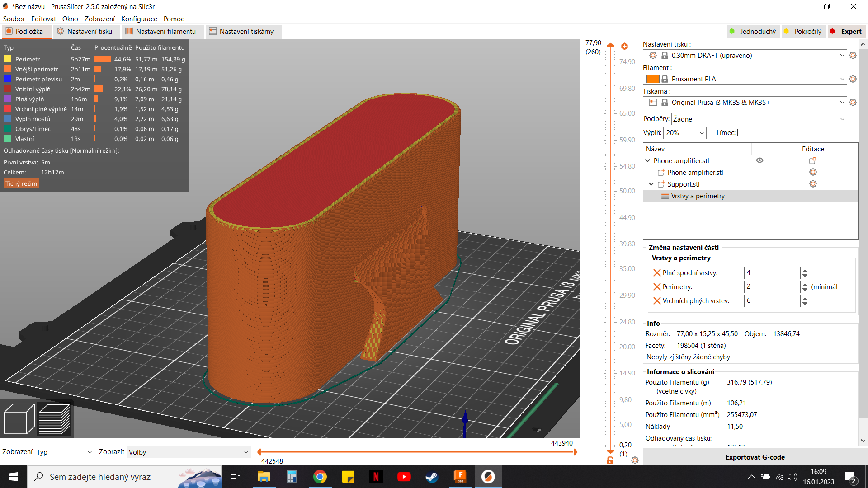Image resolution: width=868 pixels, height=488 pixels.
Task: Switch to sliced layers preview icon
Action: 54,419
